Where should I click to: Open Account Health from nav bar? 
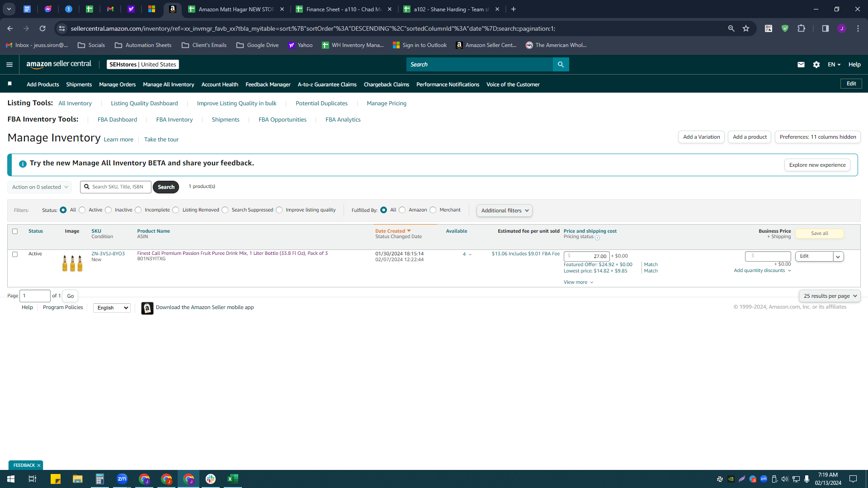pos(220,84)
